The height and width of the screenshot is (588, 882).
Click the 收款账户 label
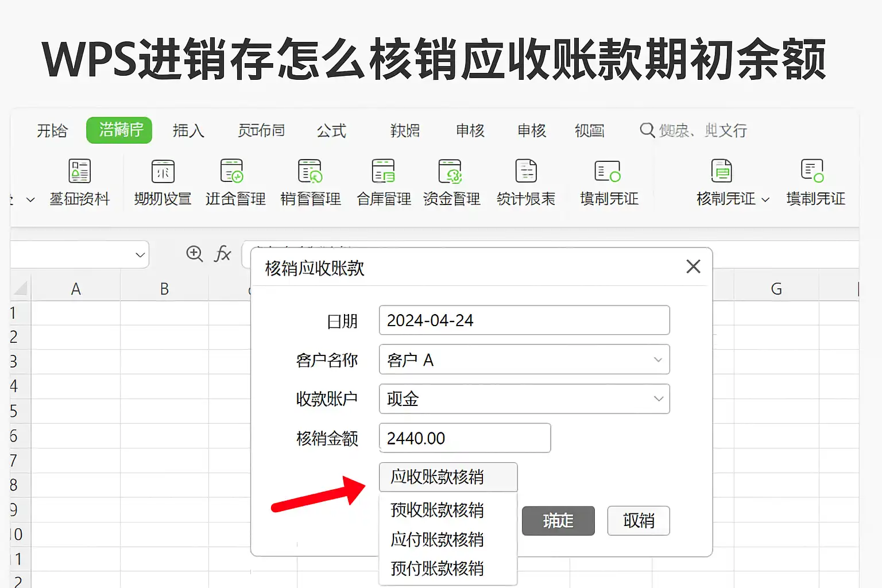[327, 399]
